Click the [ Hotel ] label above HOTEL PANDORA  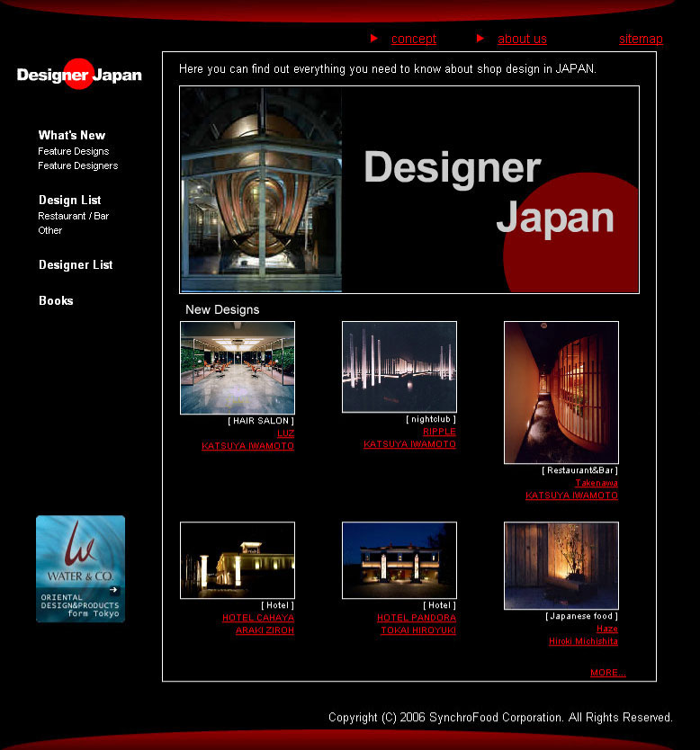(440, 605)
